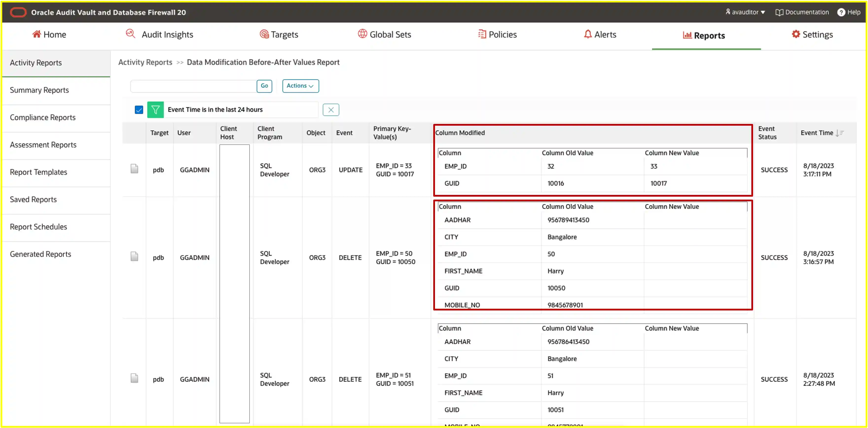Click the old AADHAR value 956789413450
Screen dimensions: 868x428
point(568,220)
